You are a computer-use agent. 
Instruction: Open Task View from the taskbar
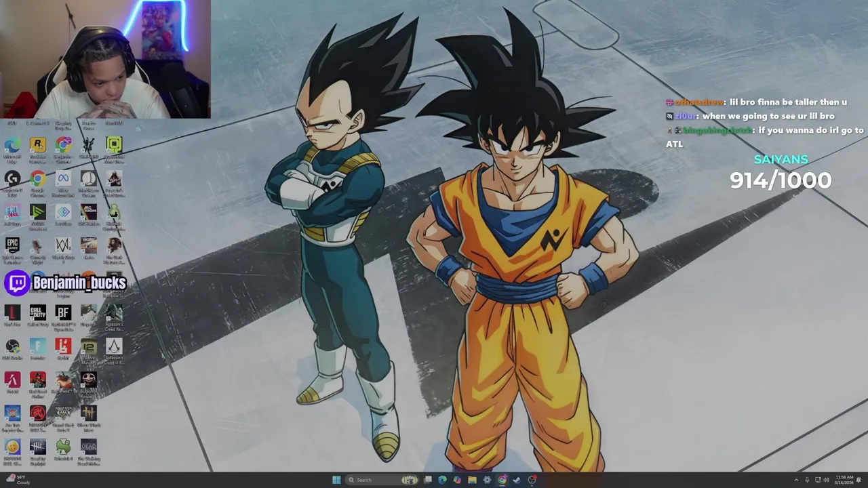(x=428, y=480)
